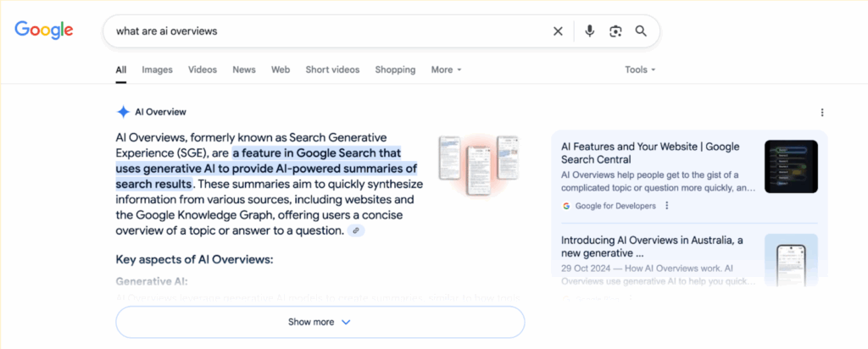868x349 pixels.
Task: Click the '29 Oct 2024' date text
Action: pyautogui.click(x=586, y=269)
